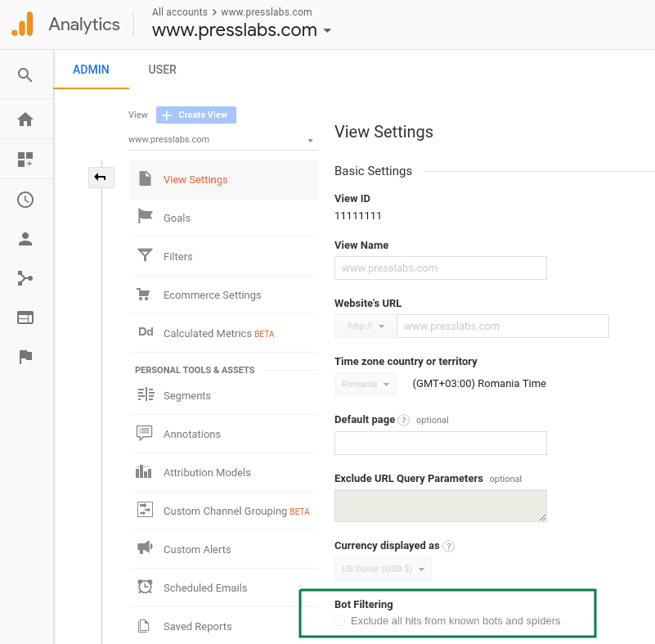Viewport: 655px width, 644px height.
Task: Click the Create View button
Action: point(195,115)
